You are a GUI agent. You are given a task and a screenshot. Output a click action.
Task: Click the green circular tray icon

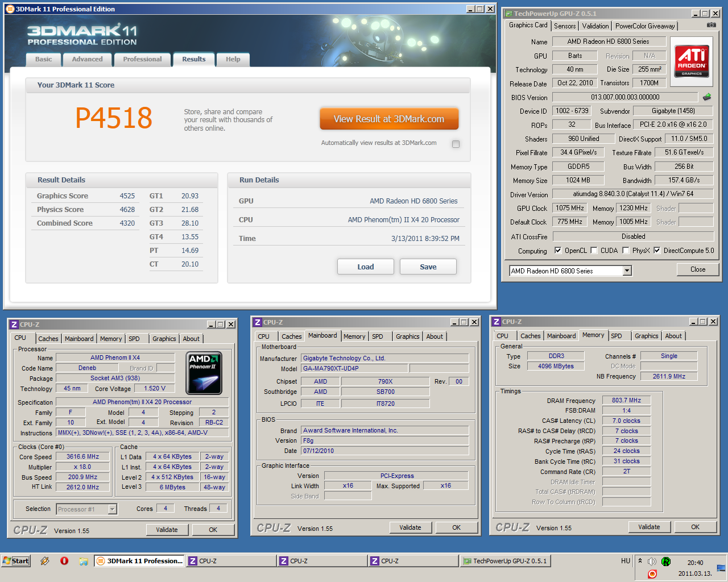665,562
